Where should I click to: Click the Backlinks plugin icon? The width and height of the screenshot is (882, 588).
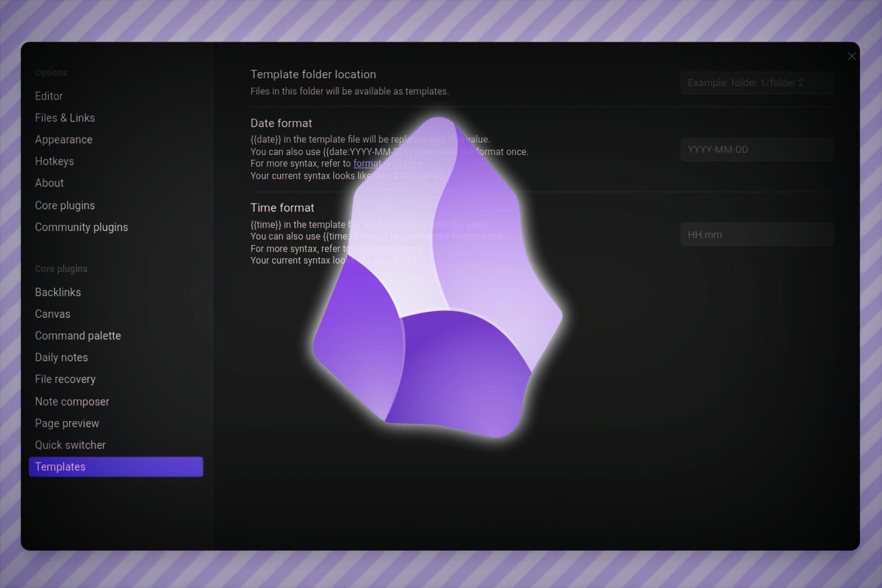coord(58,291)
